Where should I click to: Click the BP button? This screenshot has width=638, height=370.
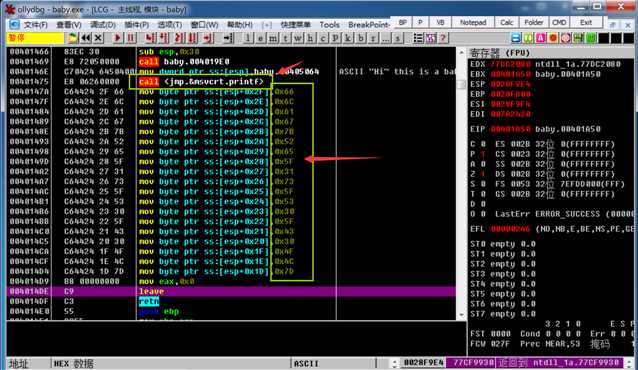(402, 23)
